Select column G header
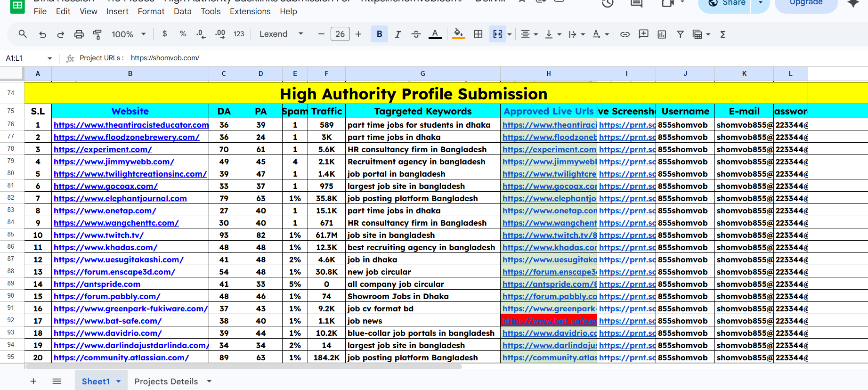 423,73
